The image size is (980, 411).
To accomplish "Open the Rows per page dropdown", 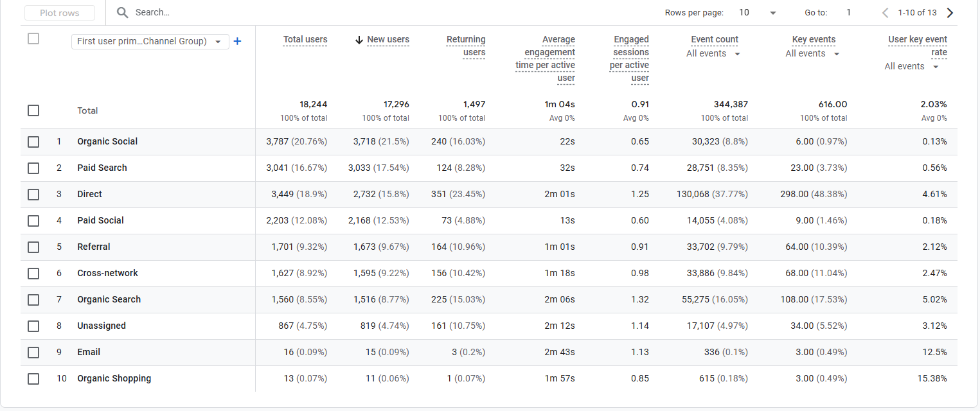I will [758, 13].
